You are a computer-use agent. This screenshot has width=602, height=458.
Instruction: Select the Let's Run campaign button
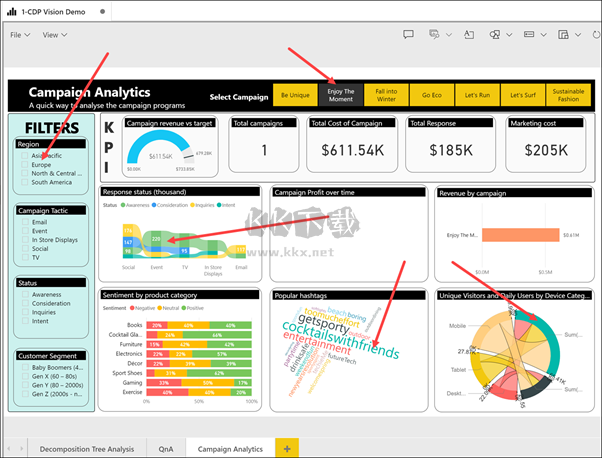(477, 95)
